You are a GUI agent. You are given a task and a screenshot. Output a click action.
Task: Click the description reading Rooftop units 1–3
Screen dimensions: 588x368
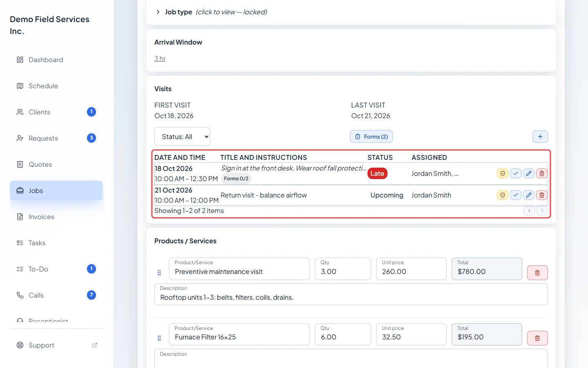351,294
